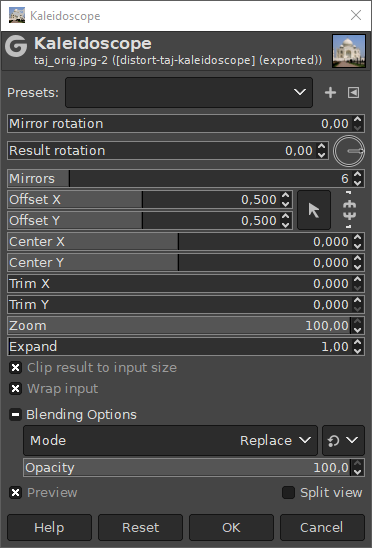
Task: Click the Result rotation angle dial
Action: point(349,151)
